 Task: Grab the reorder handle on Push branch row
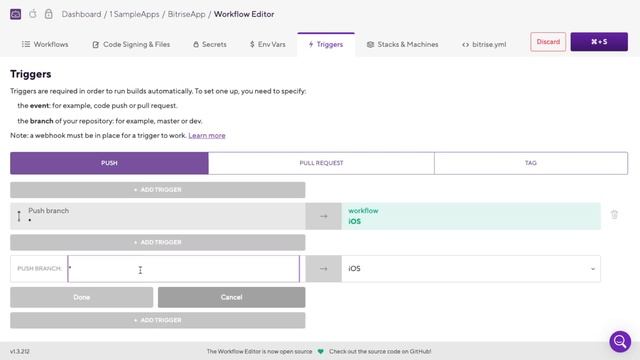(19, 216)
